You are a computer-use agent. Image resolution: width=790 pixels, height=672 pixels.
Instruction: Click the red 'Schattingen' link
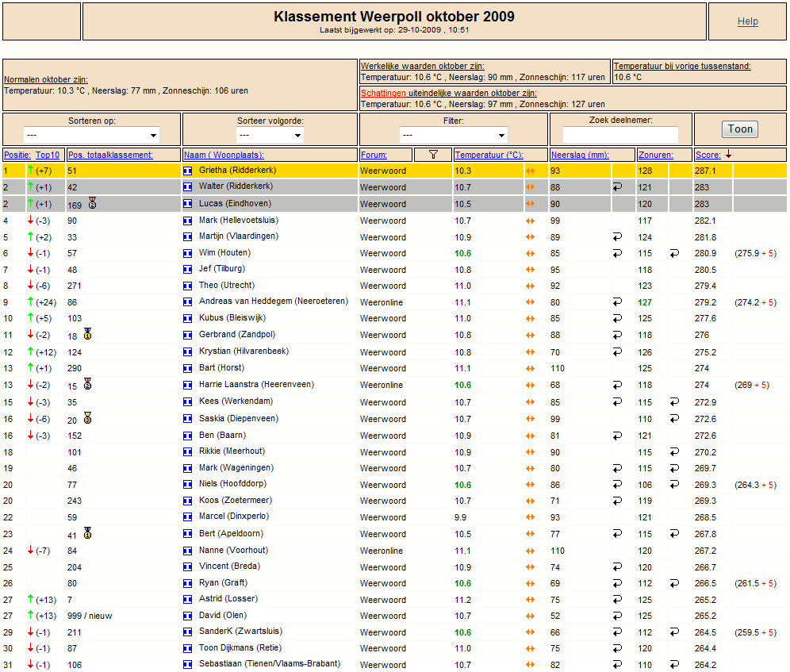(383, 93)
